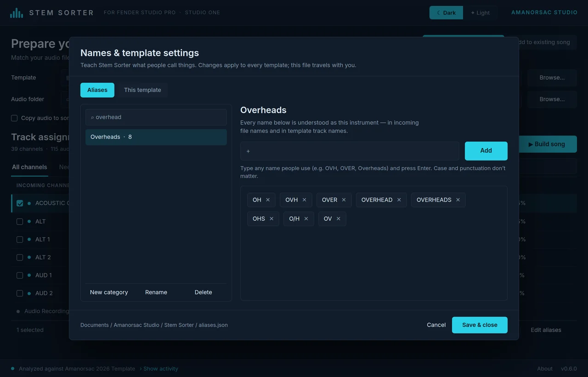Cancel the names and template settings dialog
588x377 pixels.
(436, 325)
